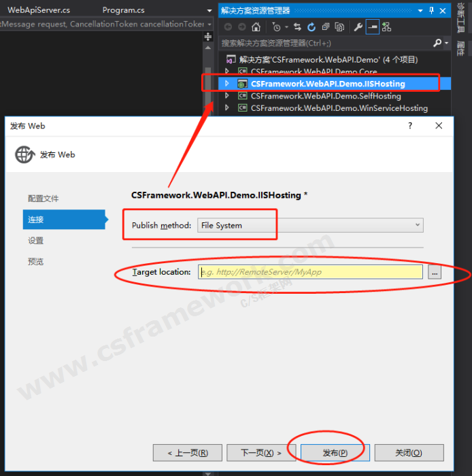Click the Home icon in Solution Explorer

pos(256,27)
